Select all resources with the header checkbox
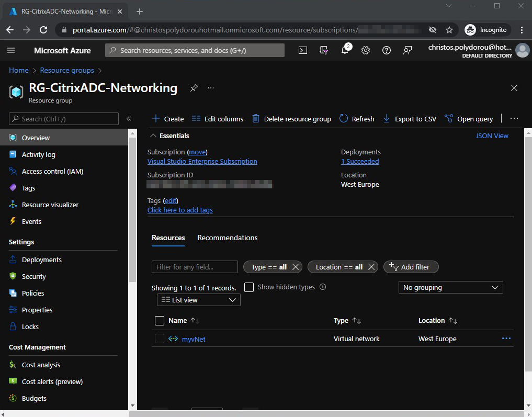532x417 pixels. (160, 321)
